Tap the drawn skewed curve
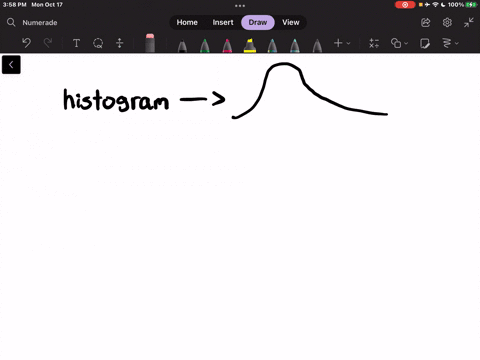The image size is (480, 360). coord(309,90)
